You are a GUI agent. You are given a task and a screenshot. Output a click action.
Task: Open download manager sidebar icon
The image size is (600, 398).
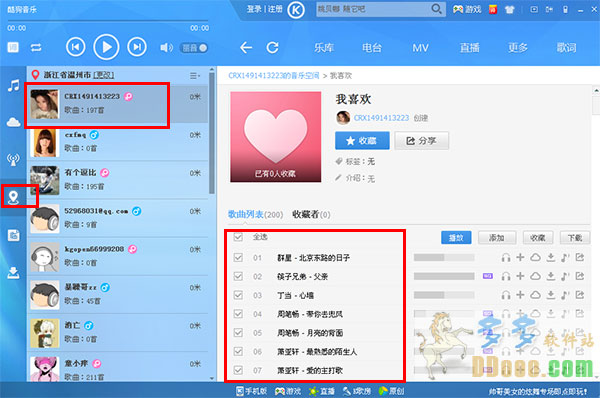(x=13, y=272)
